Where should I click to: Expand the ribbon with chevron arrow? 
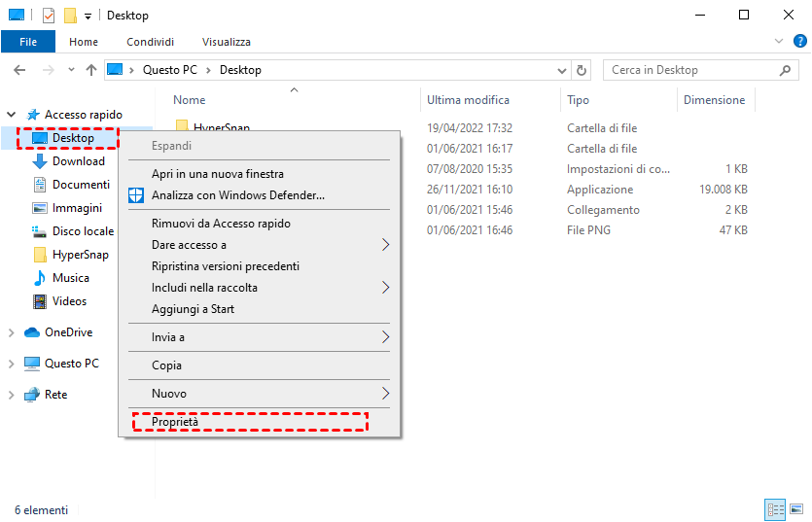pos(779,42)
